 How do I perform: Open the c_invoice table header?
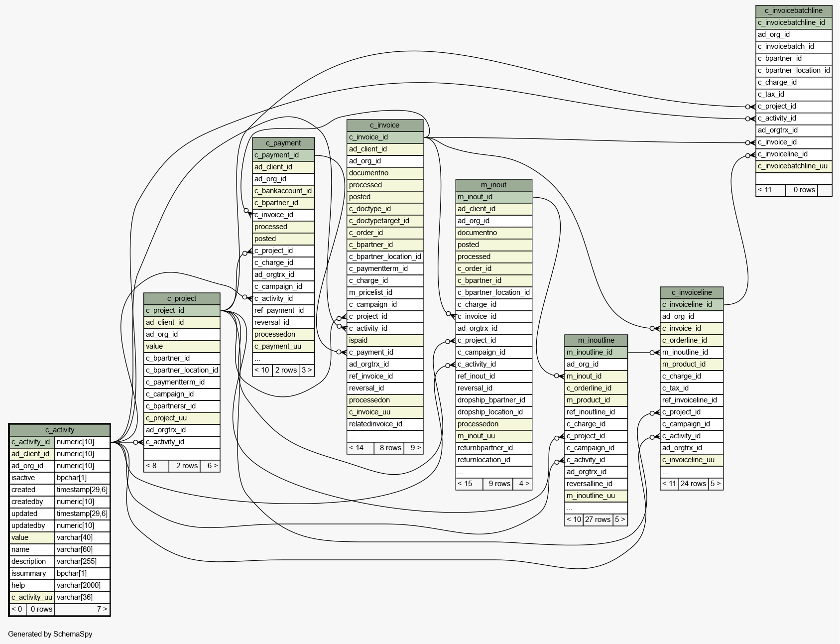click(x=385, y=125)
